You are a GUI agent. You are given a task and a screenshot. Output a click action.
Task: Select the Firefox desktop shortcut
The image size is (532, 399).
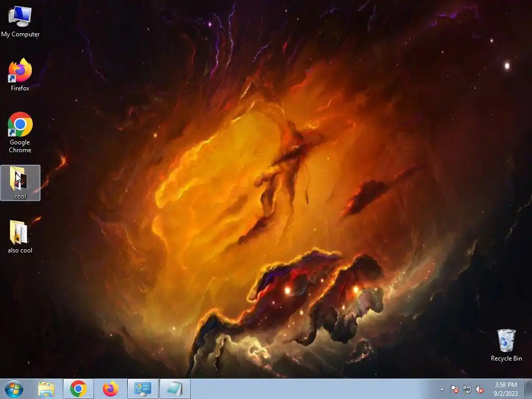pos(20,75)
